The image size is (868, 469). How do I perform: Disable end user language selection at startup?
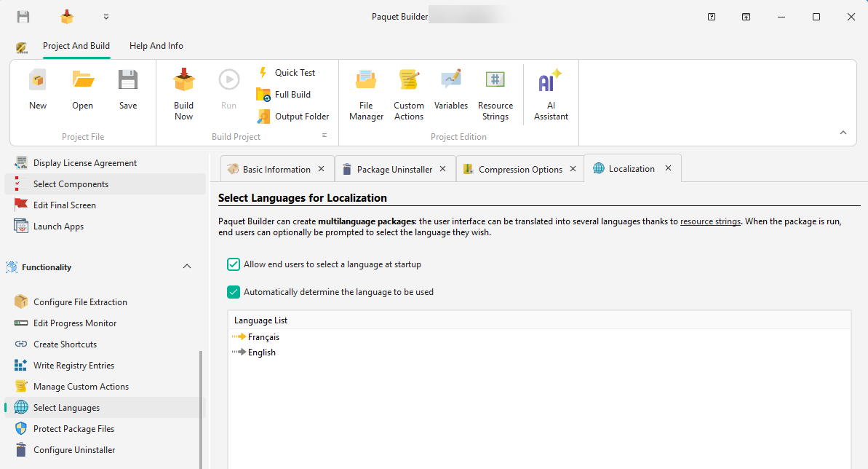coord(233,264)
